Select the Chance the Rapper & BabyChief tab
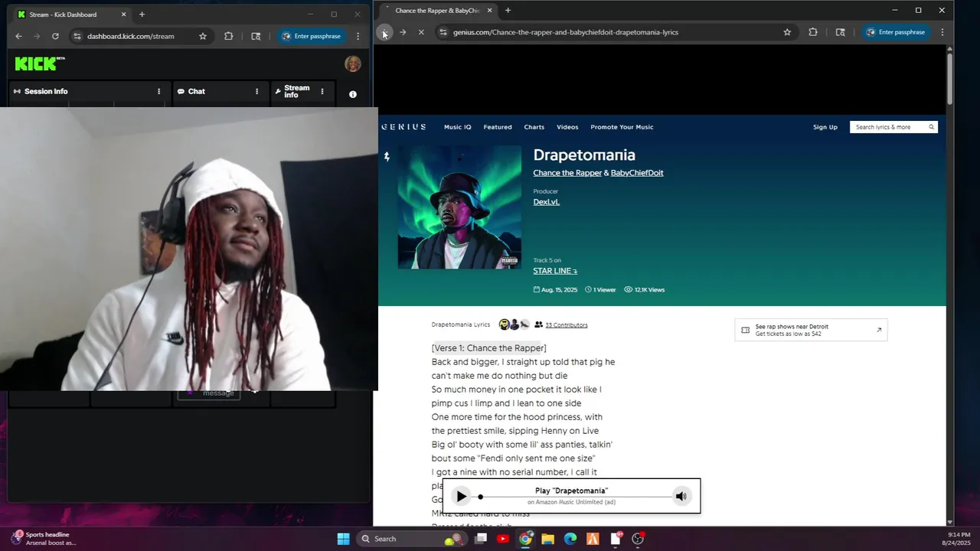Image resolution: width=980 pixels, height=551 pixels. pyautogui.click(x=436, y=11)
